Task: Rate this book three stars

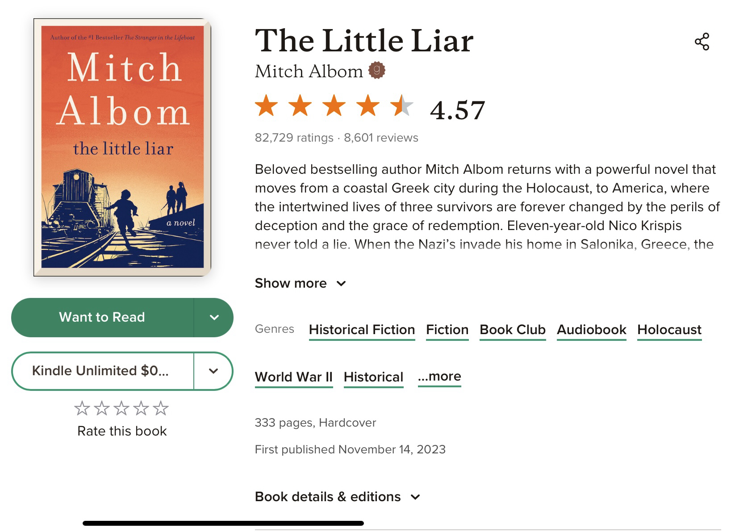Action: click(121, 408)
